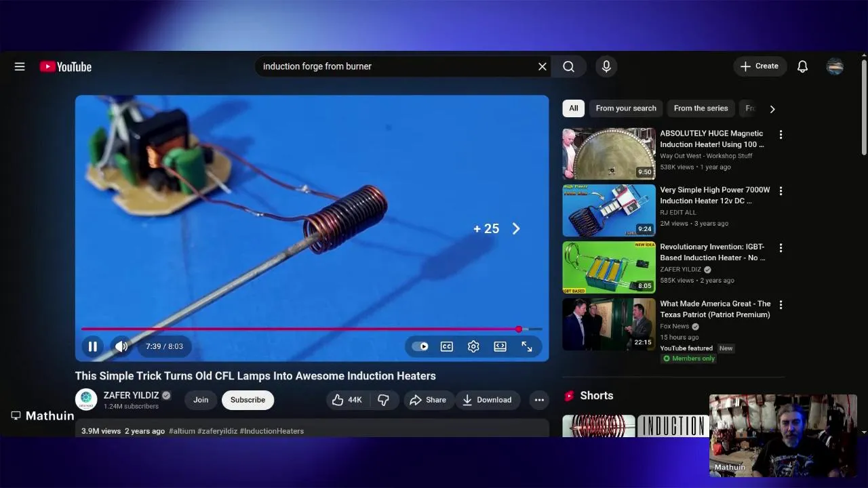Click the Members only badge
868x488 pixels.
(x=689, y=359)
